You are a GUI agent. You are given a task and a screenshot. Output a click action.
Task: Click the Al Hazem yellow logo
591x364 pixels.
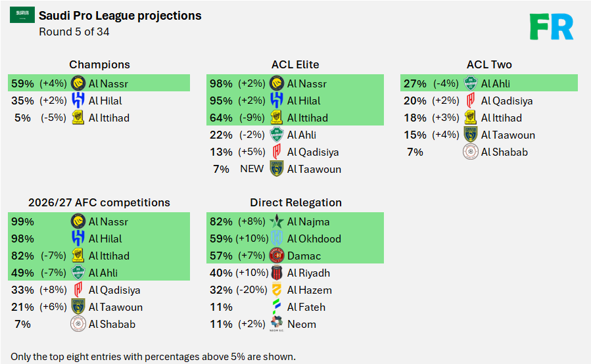click(277, 290)
